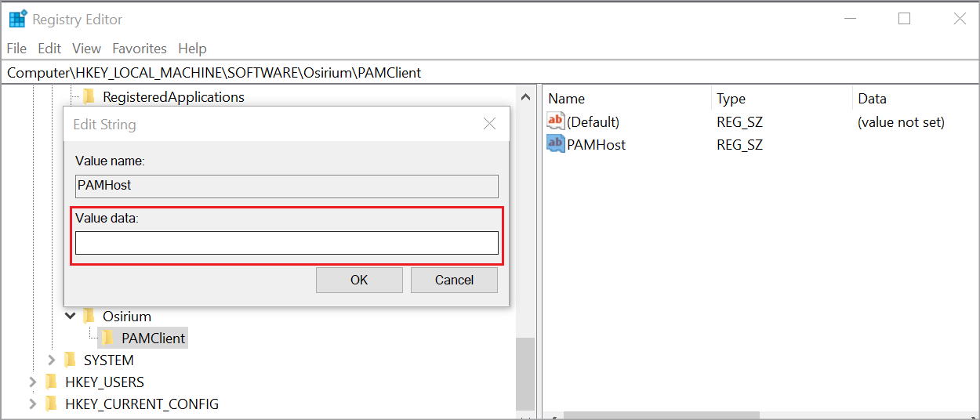This screenshot has width=980, height=420.
Task: Click the REG_SZ type of (Default)
Action: coord(739,121)
